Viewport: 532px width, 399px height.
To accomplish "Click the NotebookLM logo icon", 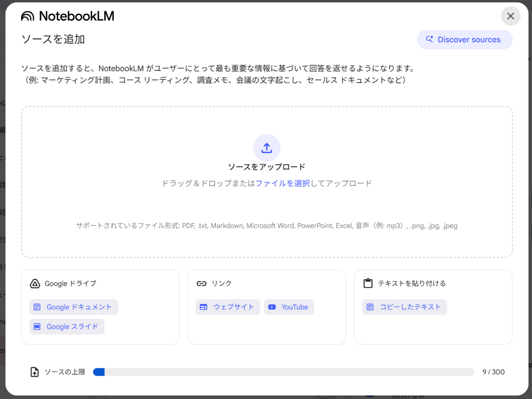I will [27, 16].
